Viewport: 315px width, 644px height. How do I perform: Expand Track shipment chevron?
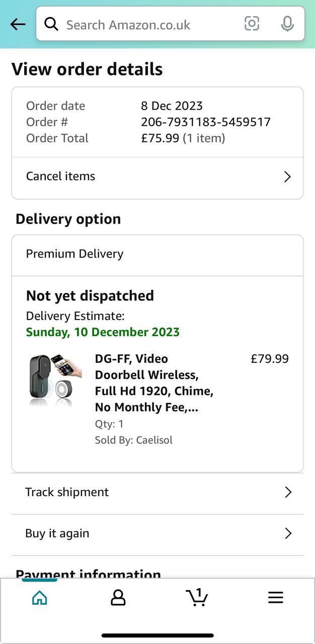point(288,492)
